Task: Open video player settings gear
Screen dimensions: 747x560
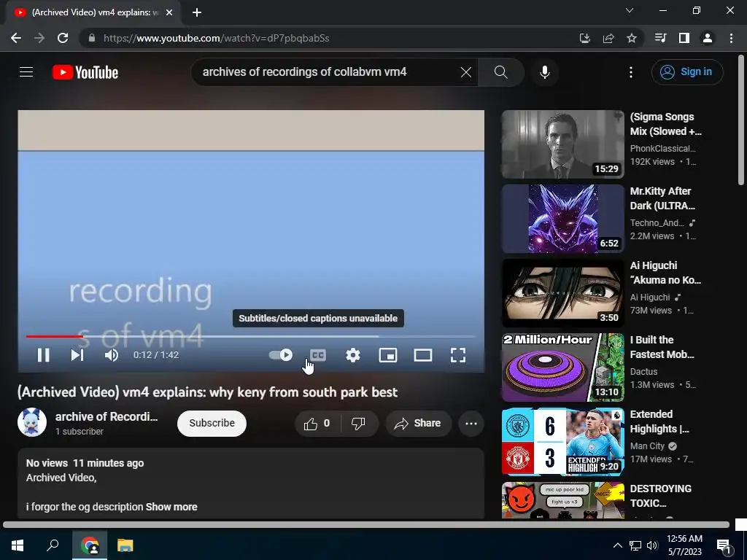Action: coord(353,355)
